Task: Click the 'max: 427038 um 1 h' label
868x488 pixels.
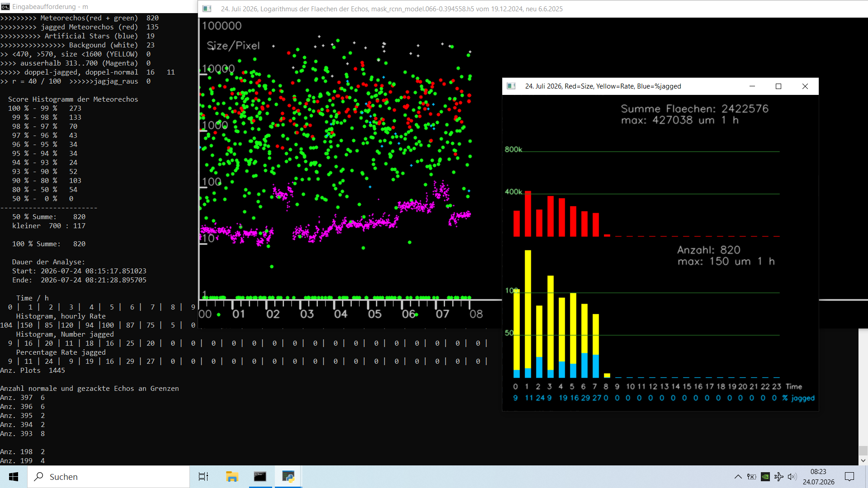Action: (679, 120)
